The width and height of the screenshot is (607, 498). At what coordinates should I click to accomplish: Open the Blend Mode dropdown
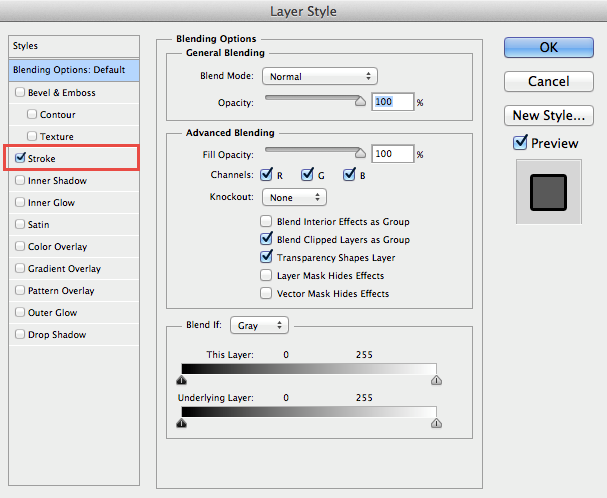pyautogui.click(x=320, y=76)
